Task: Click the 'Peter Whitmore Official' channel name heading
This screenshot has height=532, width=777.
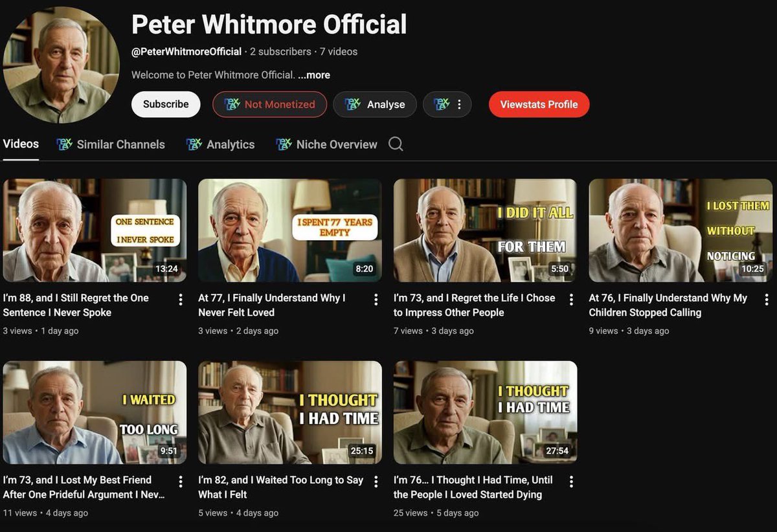Action: [x=269, y=25]
